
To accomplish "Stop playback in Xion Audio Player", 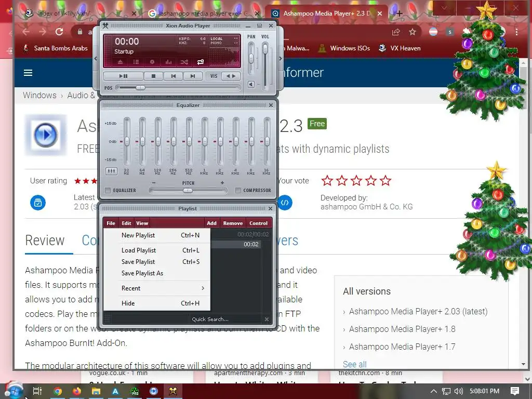I will pyautogui.click(x=153, y=76).
